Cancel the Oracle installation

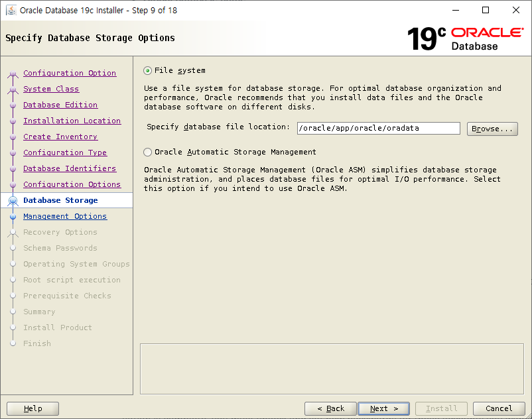click(499, 408)
